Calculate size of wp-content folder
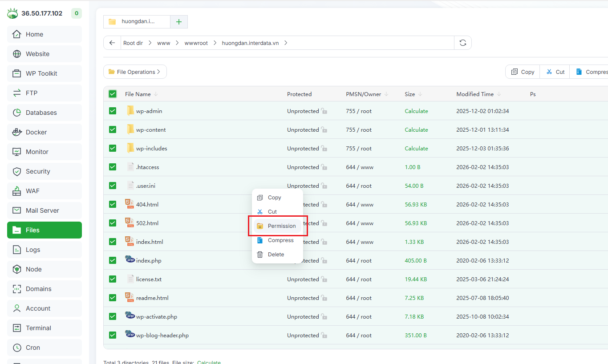The width and height of the screenshot is (608, 364). (x=416, y=130)
